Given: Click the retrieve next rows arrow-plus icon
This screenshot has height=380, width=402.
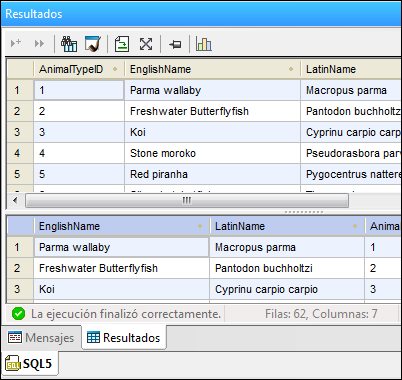Looking at the screenshot, I should [x=16, y=43].
